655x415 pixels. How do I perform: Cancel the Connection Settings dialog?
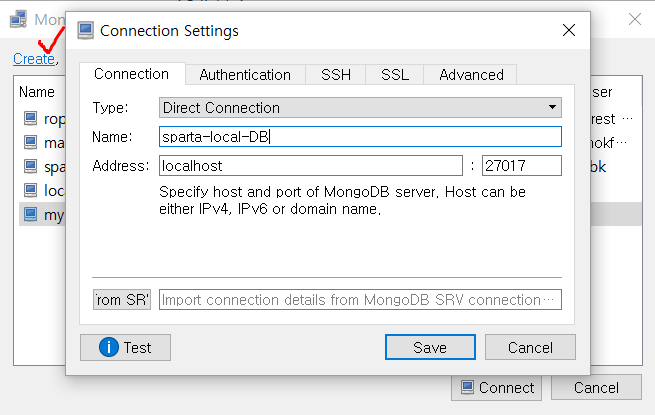530,347
